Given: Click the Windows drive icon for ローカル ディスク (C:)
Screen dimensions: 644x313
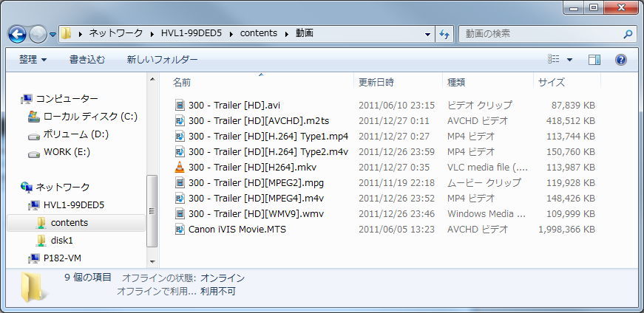Looking at the screenshot, I should click(34, 117).
